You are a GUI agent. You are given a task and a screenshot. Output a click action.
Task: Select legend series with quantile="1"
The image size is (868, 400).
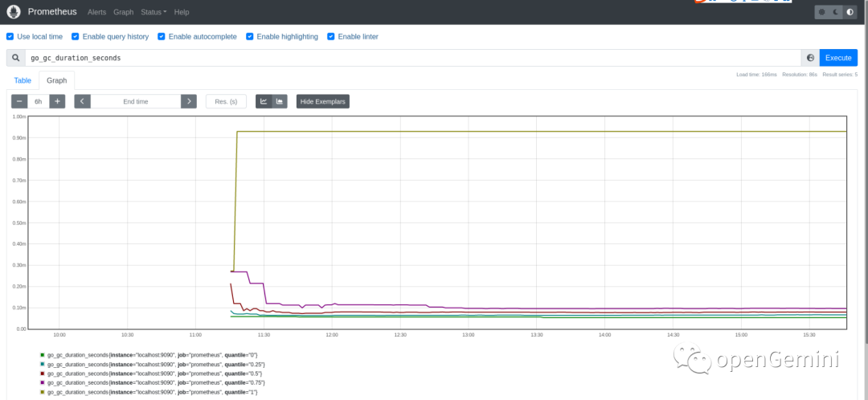[x=152, y=392]
